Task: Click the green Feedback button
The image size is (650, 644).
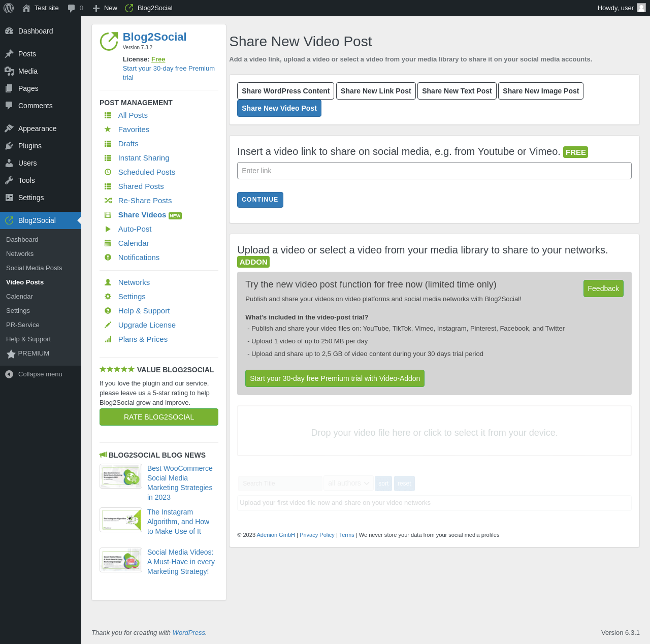Action: [603, 288]
